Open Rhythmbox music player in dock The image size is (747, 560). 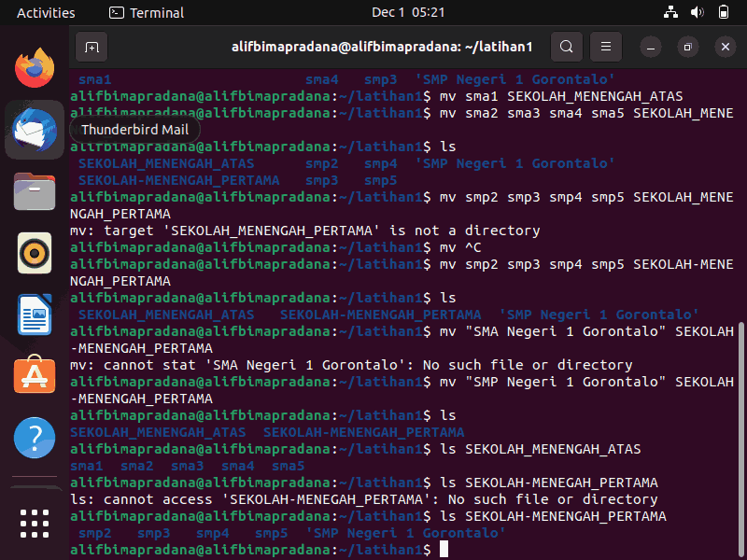35,253
